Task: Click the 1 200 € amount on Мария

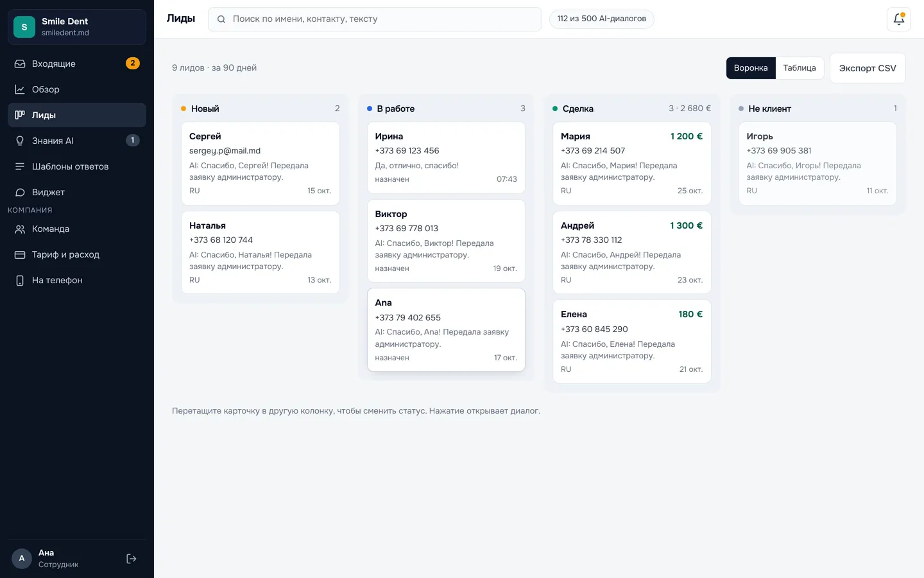Action: pos(687,136)
